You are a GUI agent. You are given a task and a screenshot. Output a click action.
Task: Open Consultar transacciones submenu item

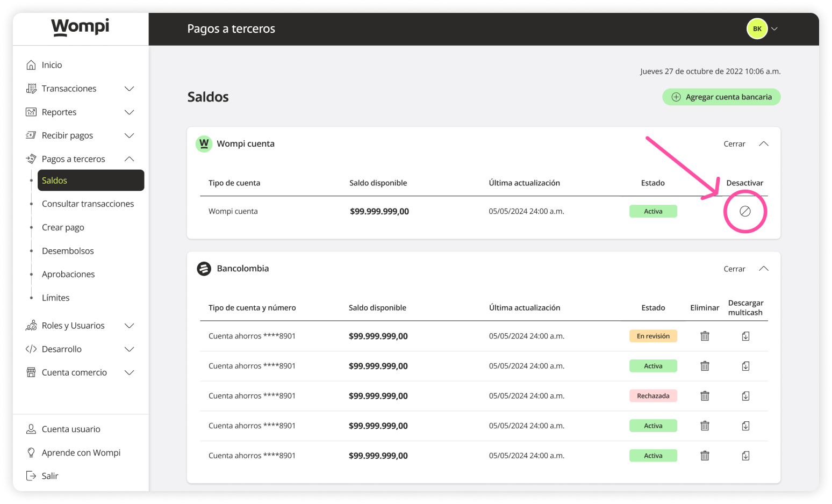88,204
